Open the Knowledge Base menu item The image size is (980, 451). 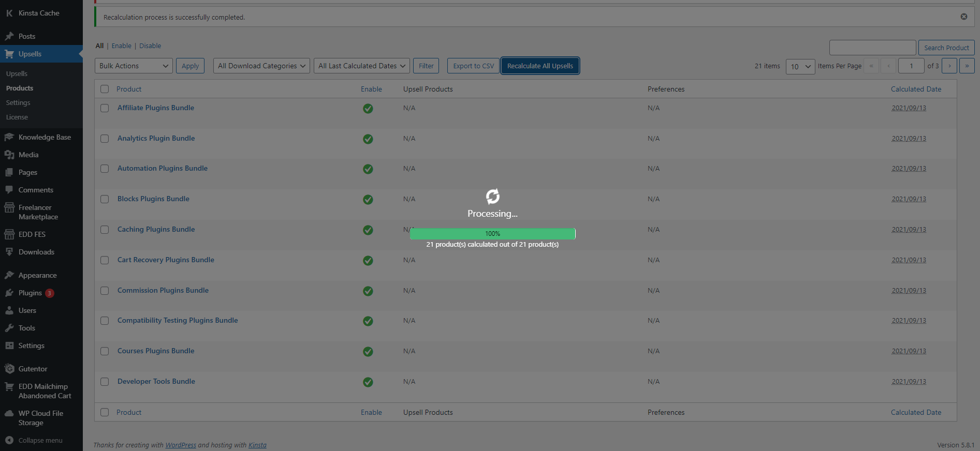[x=45, y=137]
